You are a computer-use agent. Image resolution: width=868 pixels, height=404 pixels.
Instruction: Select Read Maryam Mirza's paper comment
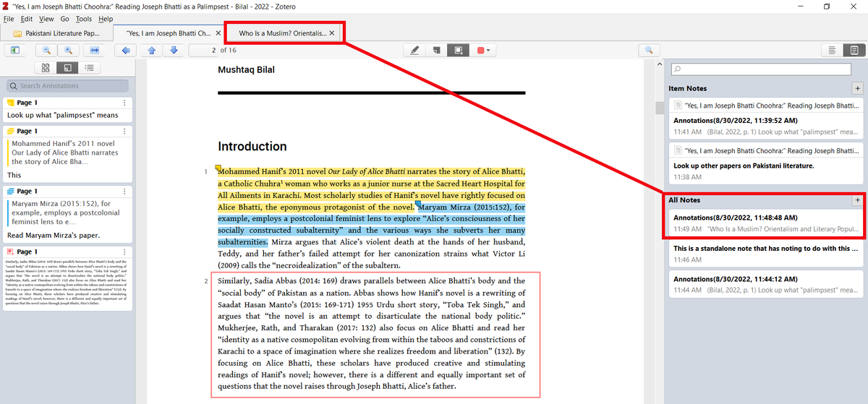pyautogui.click(x=54, y=236)
